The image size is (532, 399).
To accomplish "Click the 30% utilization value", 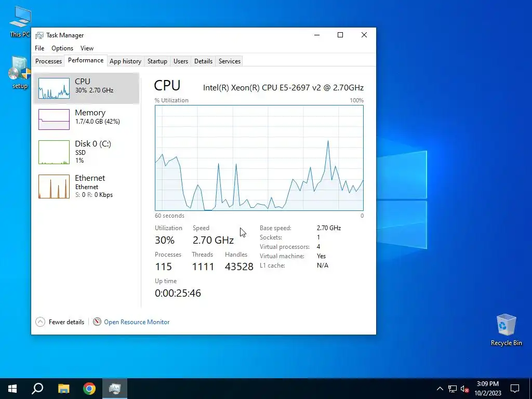I will (x=165, y=240).
